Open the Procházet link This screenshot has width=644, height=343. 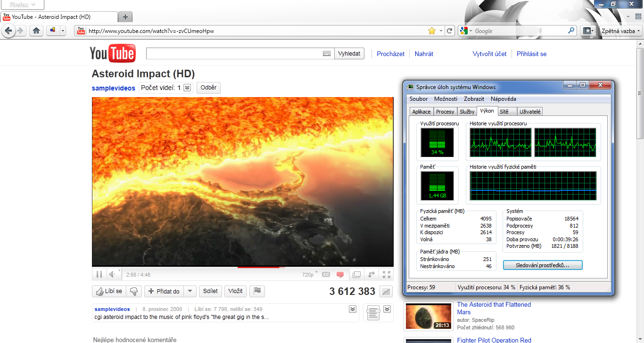(390, 54)
